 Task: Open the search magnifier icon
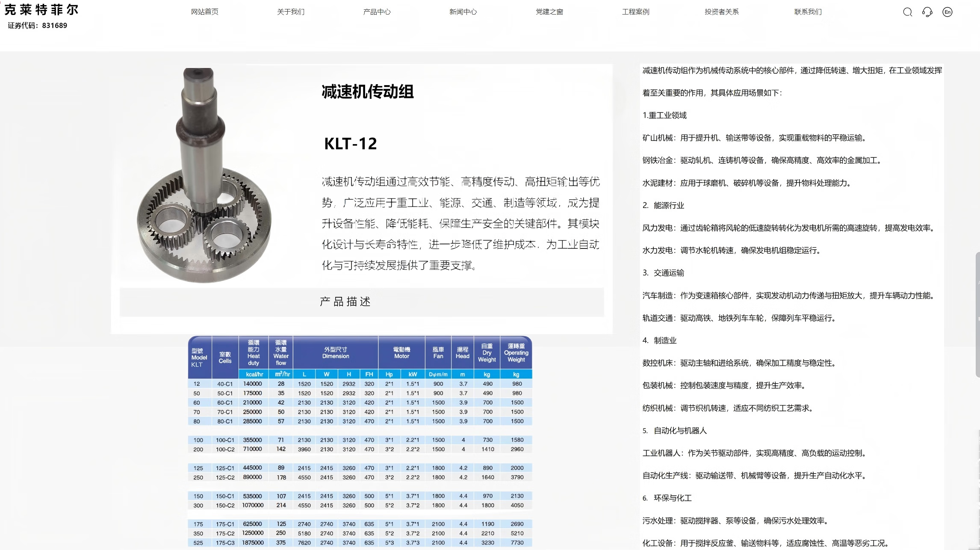click(x=907, y=12)
